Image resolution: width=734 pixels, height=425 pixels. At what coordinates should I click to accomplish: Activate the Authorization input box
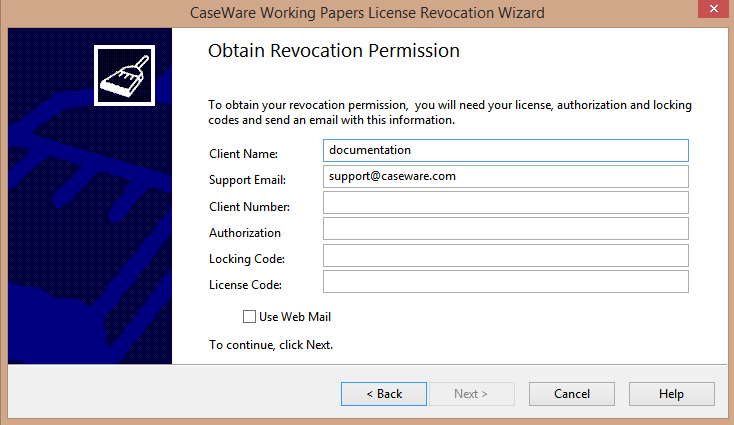(506, 229)
